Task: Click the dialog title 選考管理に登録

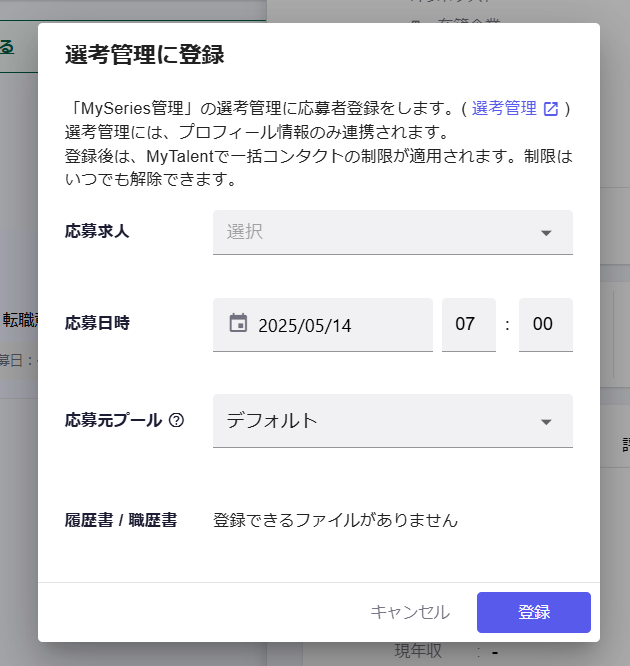Action: [144, 55]
